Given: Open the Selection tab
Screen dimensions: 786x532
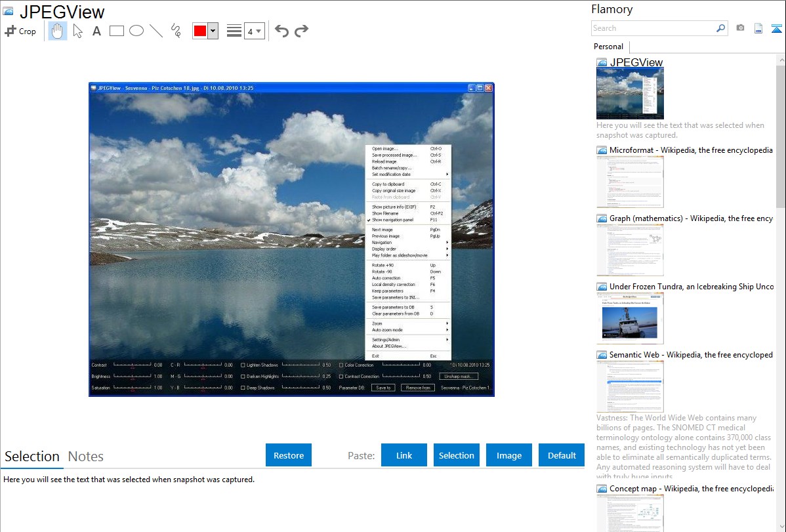Looking at the screenshot, I should tap(32, 457).
